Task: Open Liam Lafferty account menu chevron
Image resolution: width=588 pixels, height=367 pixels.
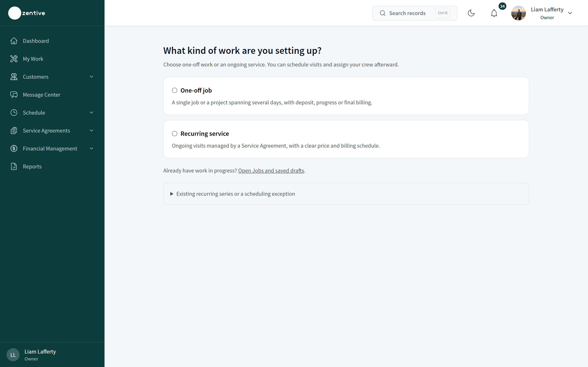Action: (570, 13)
